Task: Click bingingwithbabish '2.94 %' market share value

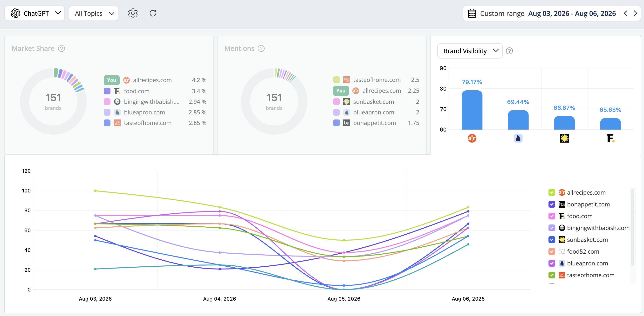Action: pyautogui.click(x=198, y=102)
